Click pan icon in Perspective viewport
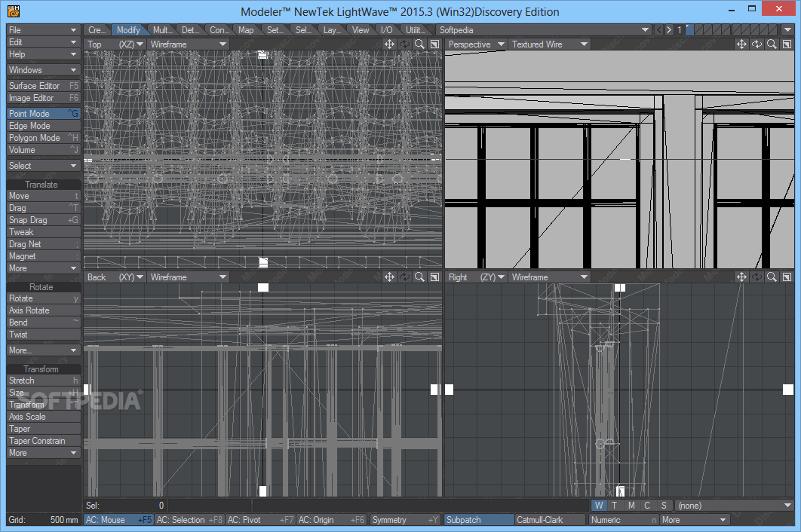Image resolution: width=801 pixels, height=532 pixels. (x=741, y=44)
